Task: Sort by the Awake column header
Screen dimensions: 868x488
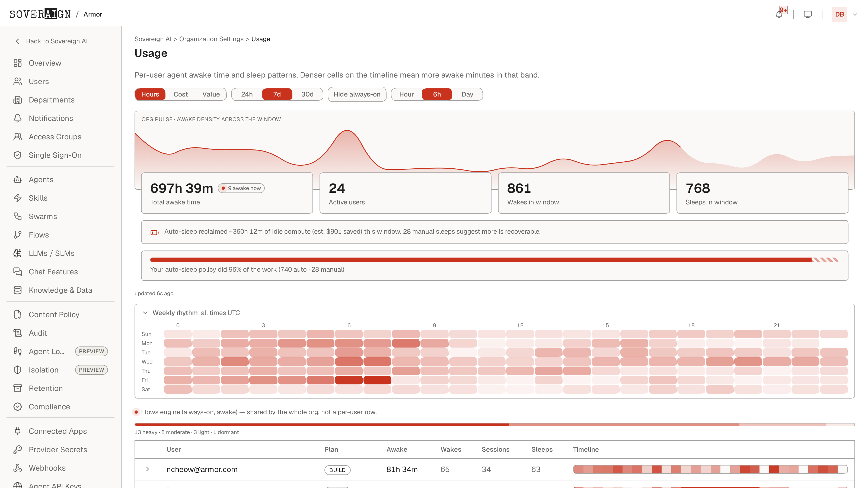Action: tap(397, 449)
